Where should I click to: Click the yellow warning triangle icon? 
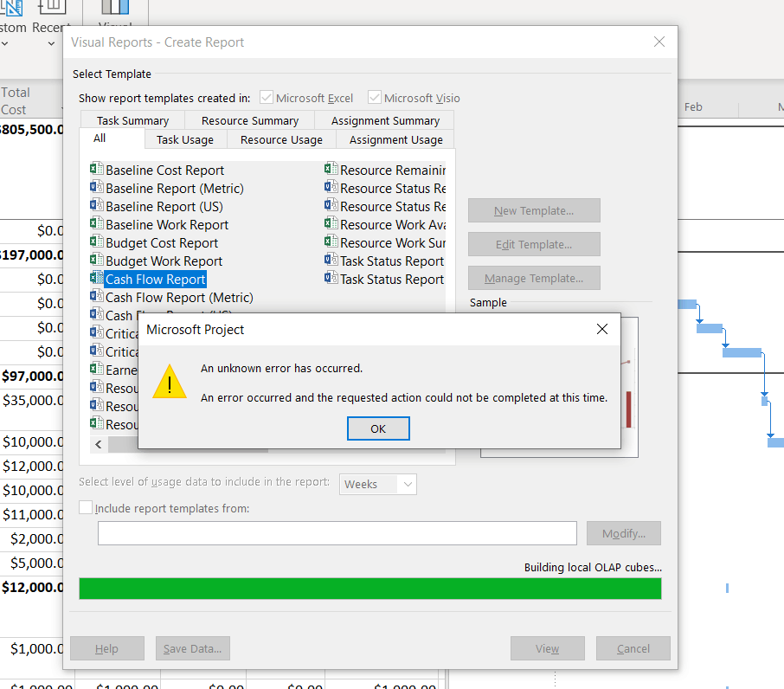click(x=170, y=382)
